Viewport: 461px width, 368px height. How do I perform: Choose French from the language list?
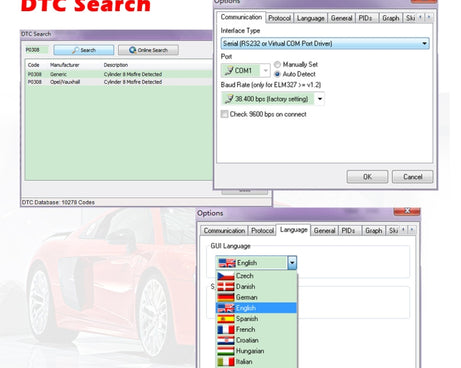[256, 329]
